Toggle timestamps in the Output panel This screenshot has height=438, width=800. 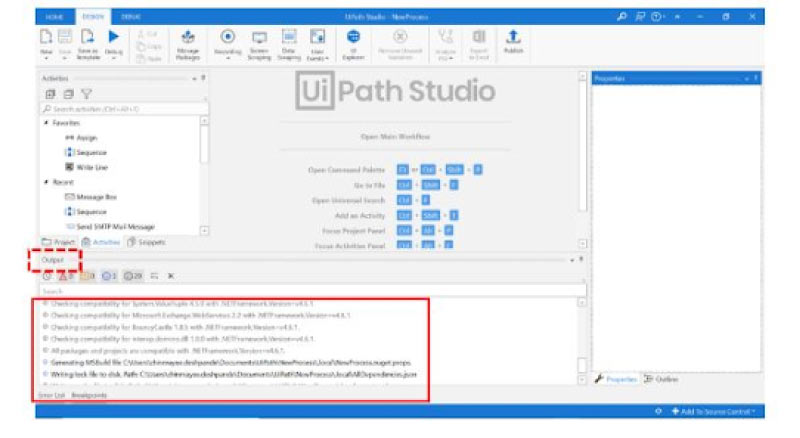coord(47,276)
